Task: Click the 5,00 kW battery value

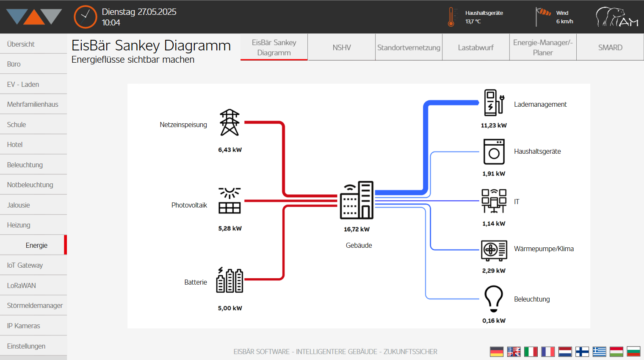Action: (230, 308)
